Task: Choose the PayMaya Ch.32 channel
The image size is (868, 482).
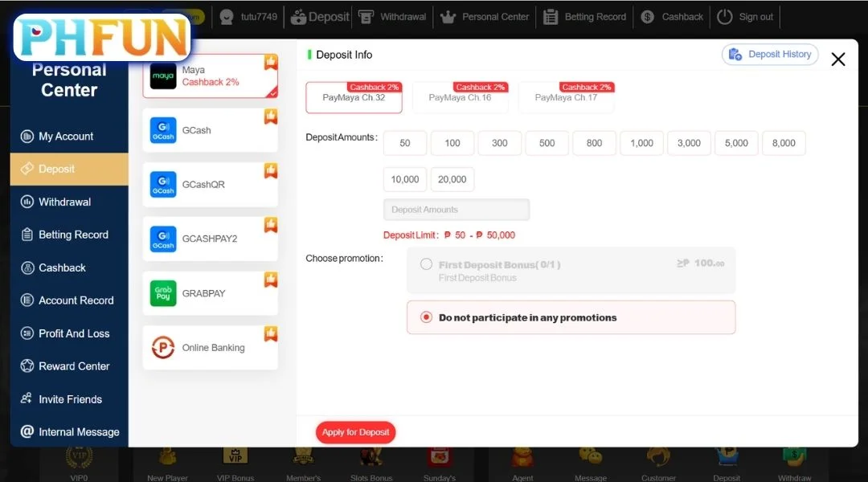Action: pos(354,97)
